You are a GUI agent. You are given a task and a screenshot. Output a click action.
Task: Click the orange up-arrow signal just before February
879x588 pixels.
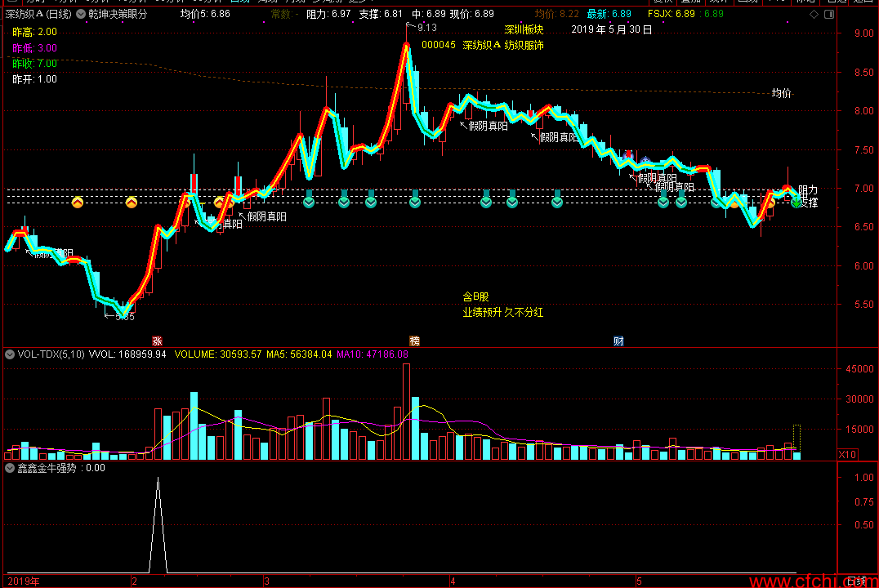(x=132, y=203)
